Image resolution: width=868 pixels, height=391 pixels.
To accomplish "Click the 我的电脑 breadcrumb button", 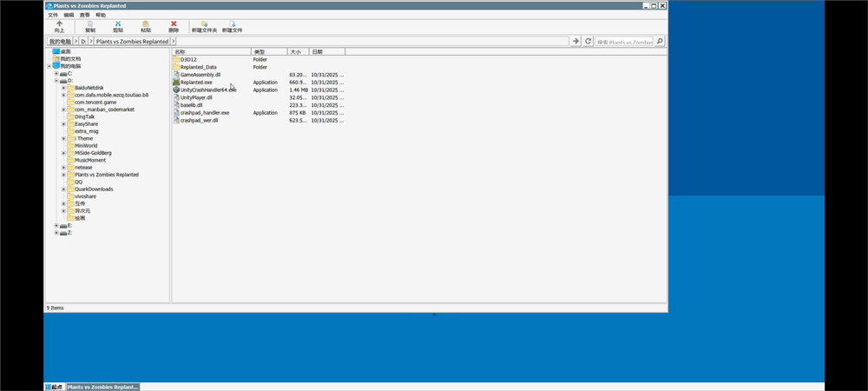I will [x=60, y=41].
